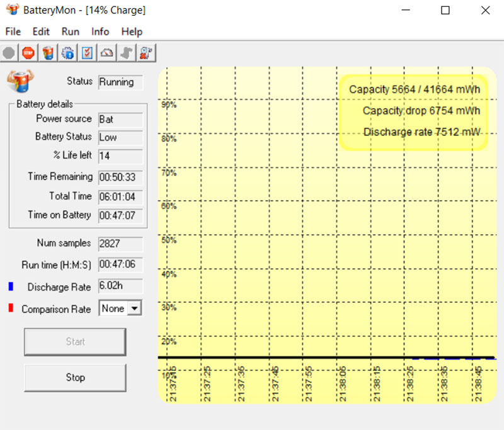Click the red Comparison Rate color marker
Viewport: 504px width, 430px height.
click(x=11, y=308)
